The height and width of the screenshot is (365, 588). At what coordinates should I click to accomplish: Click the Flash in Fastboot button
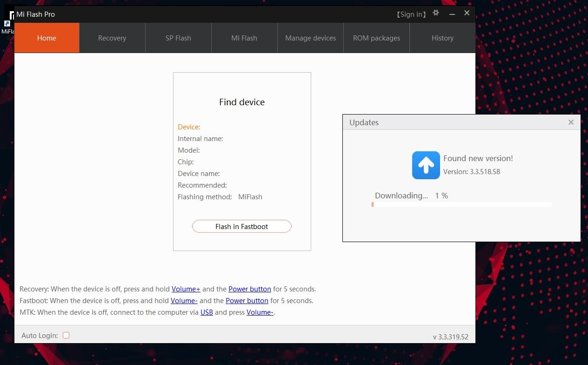(x=241, y=226)
